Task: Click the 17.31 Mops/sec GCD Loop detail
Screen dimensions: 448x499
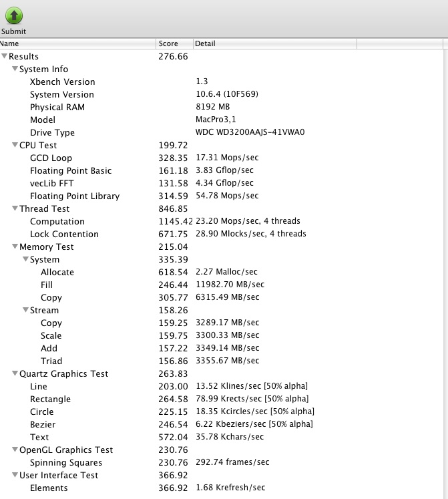Action: [227, 158]
